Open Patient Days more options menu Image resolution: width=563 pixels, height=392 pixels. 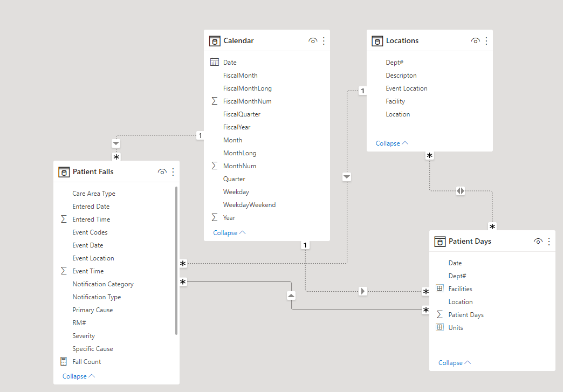549,242
